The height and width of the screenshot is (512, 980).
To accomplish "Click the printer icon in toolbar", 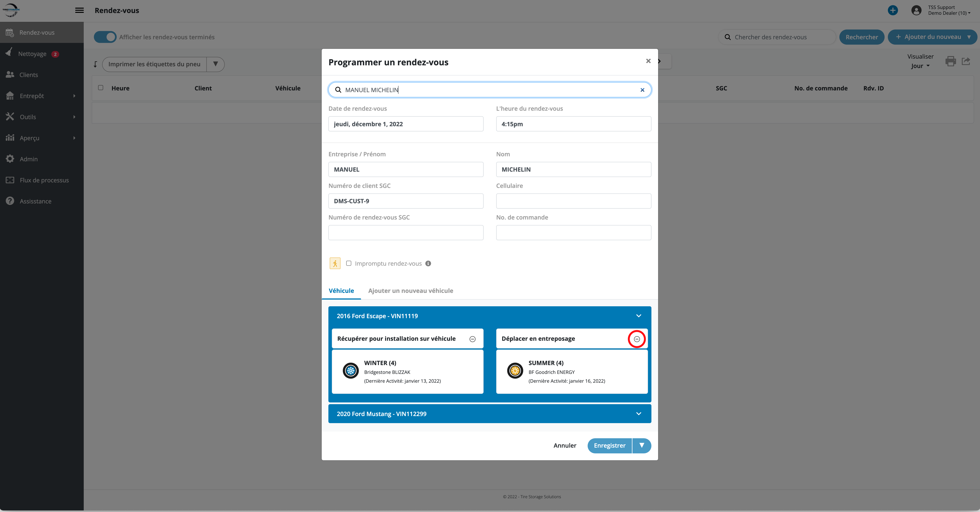I will coord(950,61).
